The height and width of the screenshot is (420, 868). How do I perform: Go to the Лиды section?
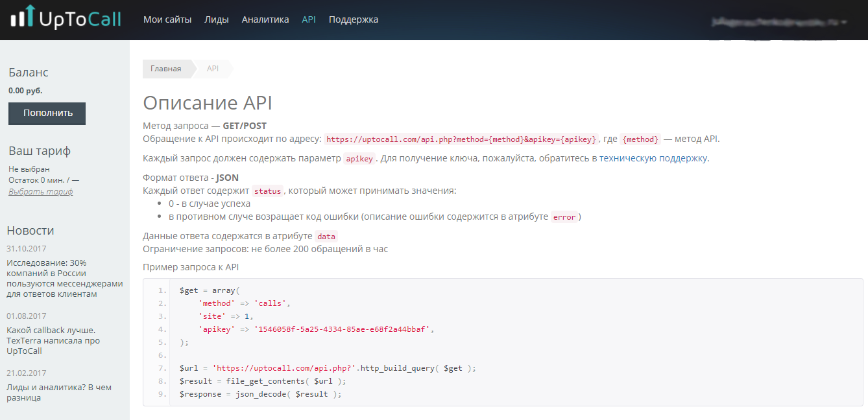tap(216, 19)
